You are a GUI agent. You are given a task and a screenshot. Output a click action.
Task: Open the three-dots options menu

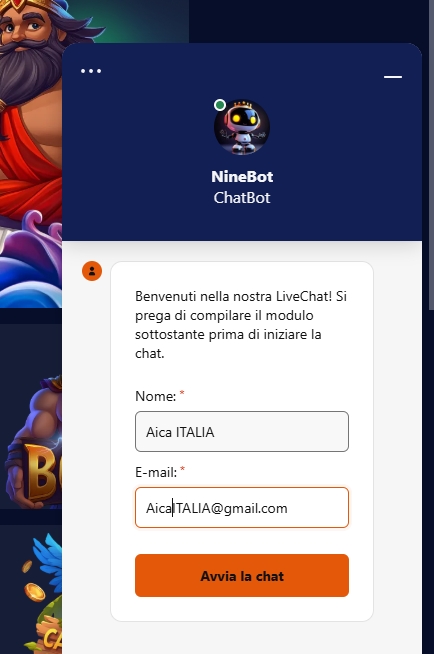point(91,71)
